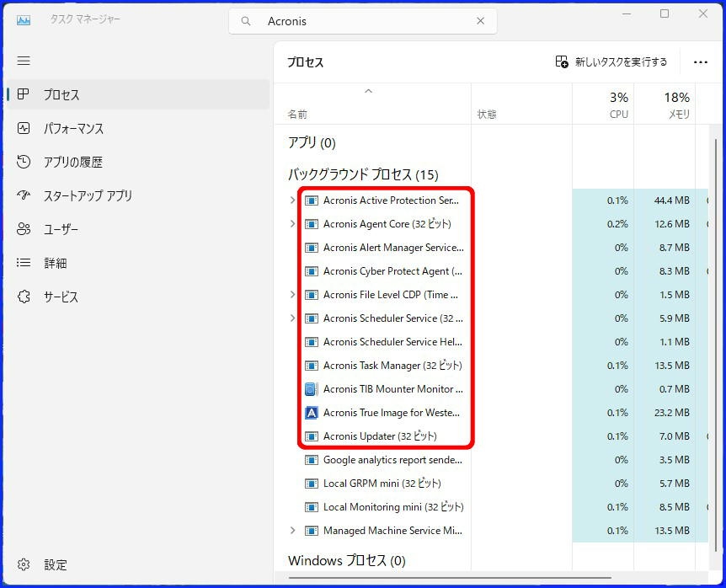The width and height of the screenshot is (726, 588).
Task: Maximize the Task Manager window
Action: tap(665, 13)
